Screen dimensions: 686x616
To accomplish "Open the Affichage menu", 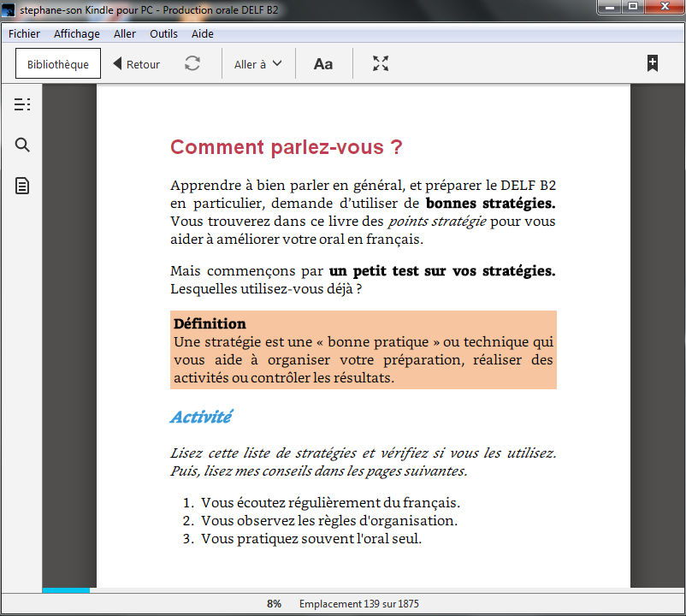I will [x=77, y=33].
